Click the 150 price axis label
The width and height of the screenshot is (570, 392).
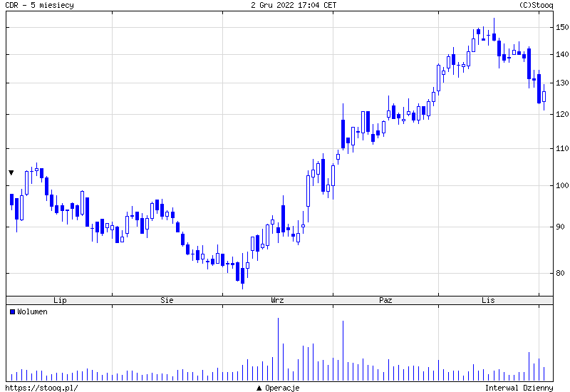coord(562,27)
